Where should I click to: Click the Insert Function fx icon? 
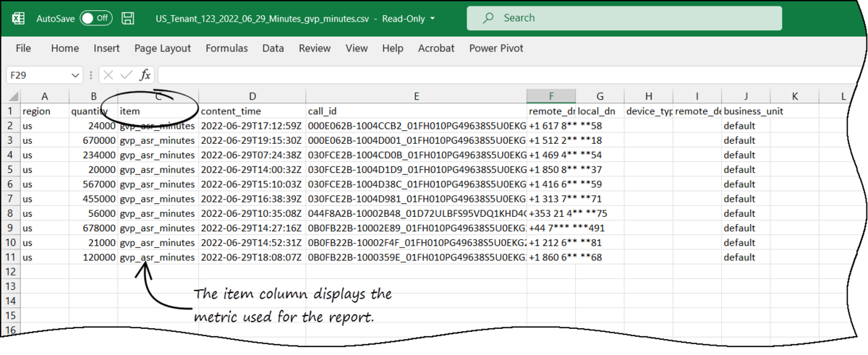click(x=145, y=74)
